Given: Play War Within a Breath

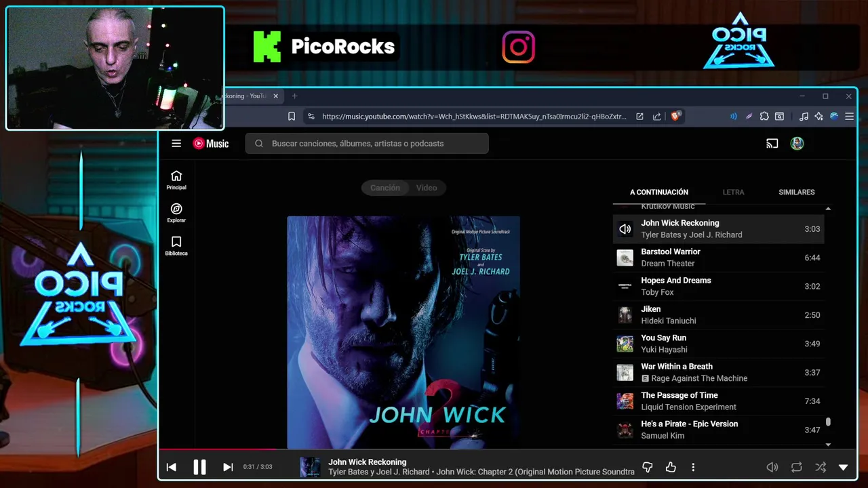Looking at the screenshot, I should pyautogui.click(x=719, y=372).
